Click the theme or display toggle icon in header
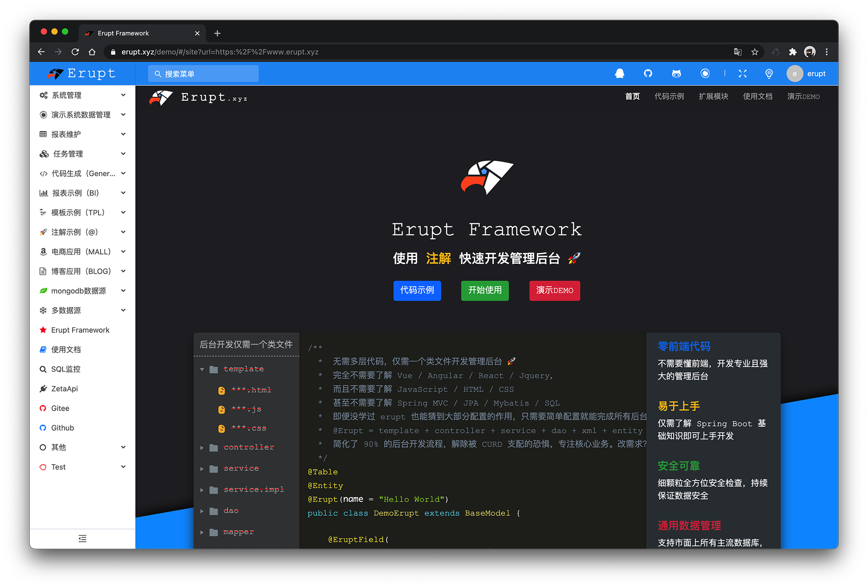Viewport: 868px width, 588px height. [769, 74]
